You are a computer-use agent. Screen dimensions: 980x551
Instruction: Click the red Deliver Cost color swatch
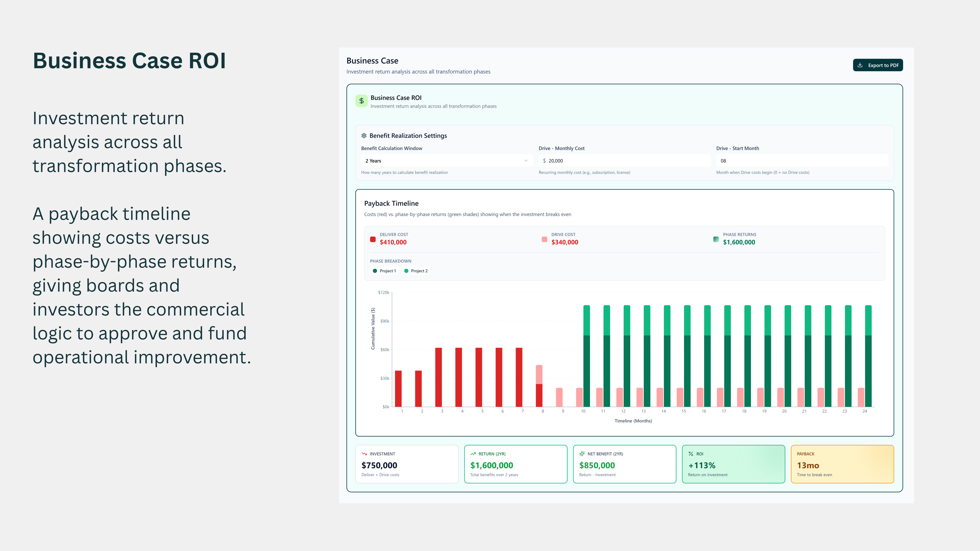pyautogui.click(x=373, y=239)
